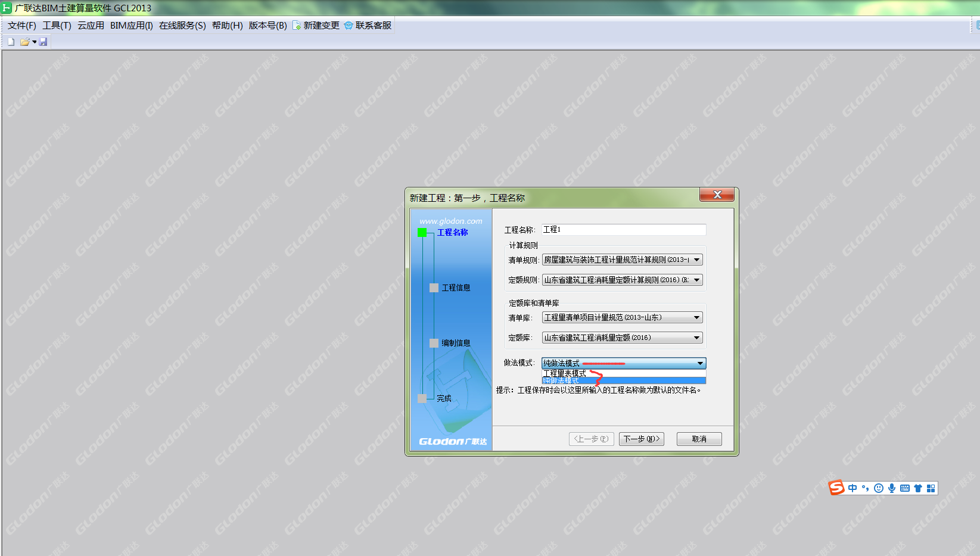Open the 清单库 dropdown
980x556 pixels.
(x=623, y=318)
